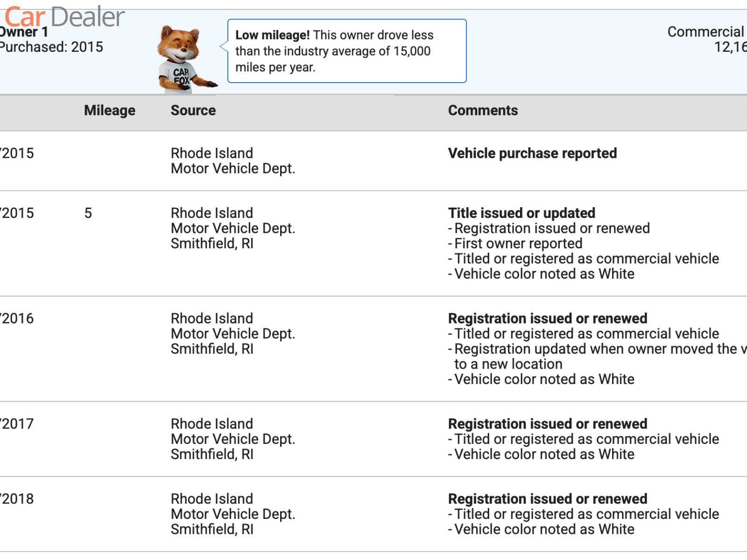Click the 2018 Registration issued or renewed heading
The width and height of the screenshot is (747, 560).
point(547,499)
